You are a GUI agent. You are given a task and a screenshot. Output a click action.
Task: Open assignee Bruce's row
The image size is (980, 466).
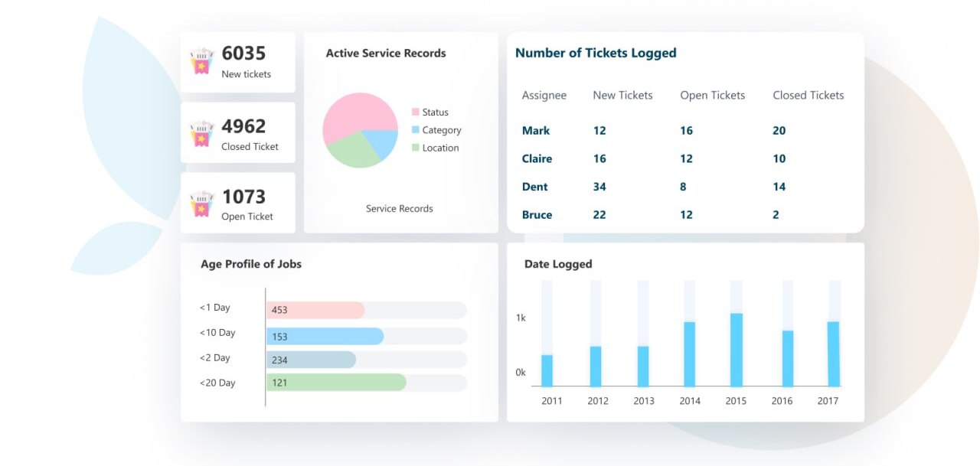point(537,215)
